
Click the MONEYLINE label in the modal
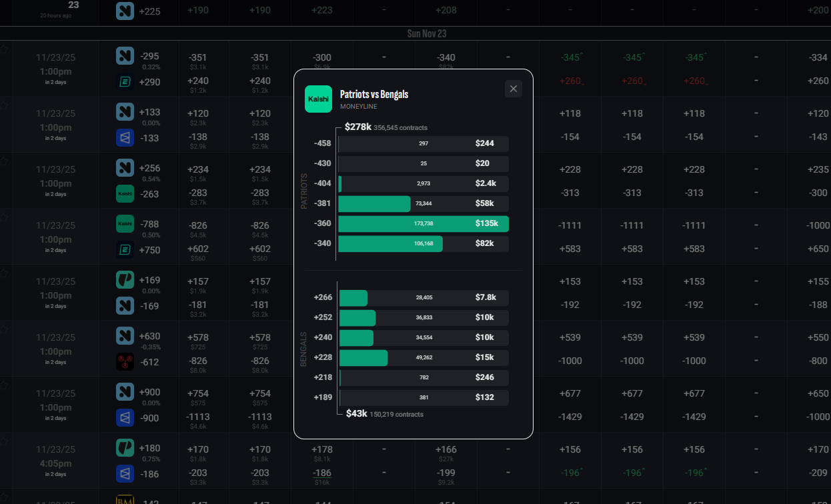[359, 106]
